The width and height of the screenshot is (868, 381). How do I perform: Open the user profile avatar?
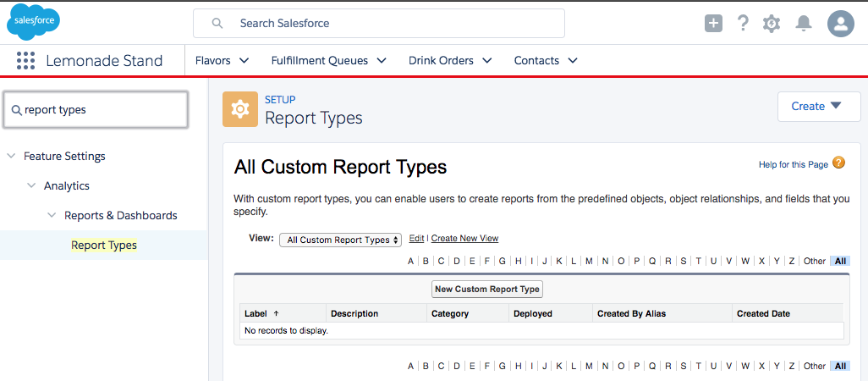pyautogui.click(x=841, y=24)
